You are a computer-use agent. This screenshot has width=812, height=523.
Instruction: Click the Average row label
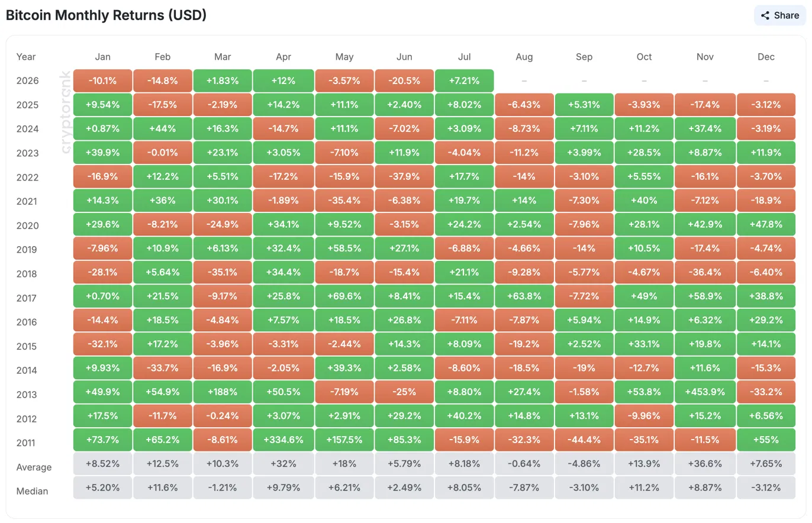[34, 467]
